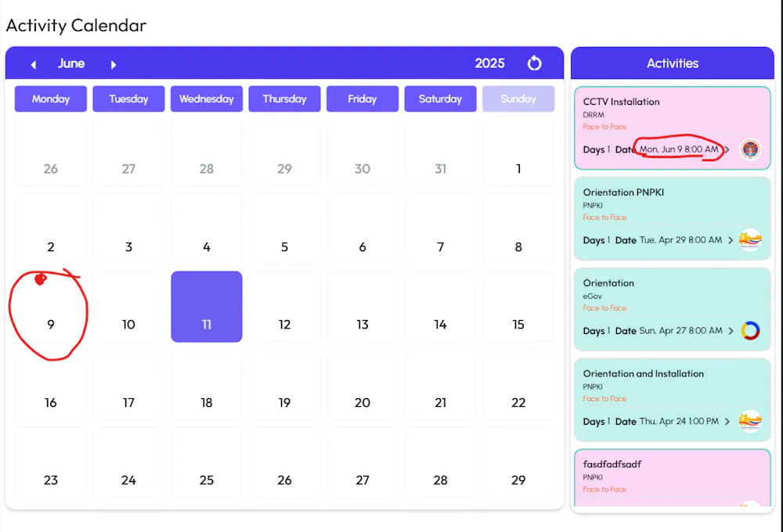Select June 3 date cell
This screenshot has height=532, width=783.
[x=128, y=229]
